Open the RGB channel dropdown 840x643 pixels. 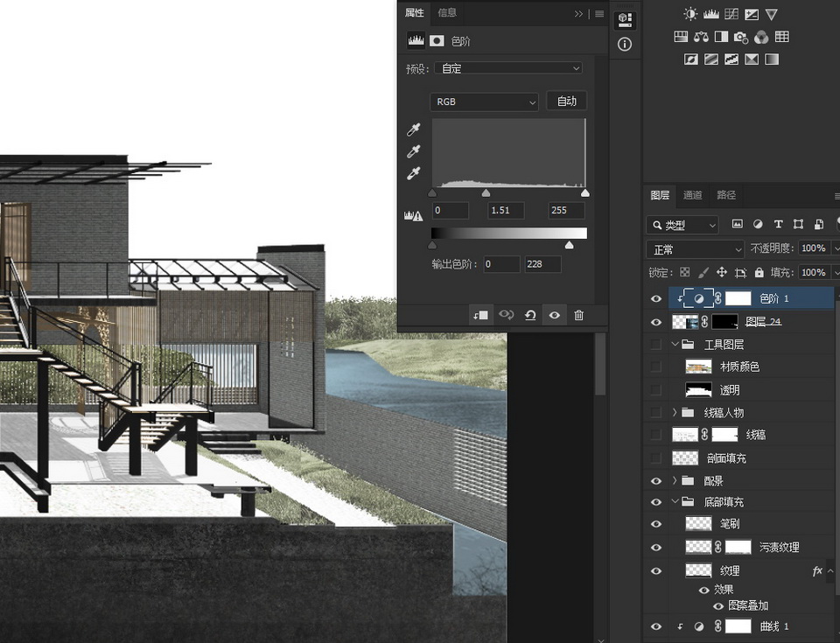(484, 101)
